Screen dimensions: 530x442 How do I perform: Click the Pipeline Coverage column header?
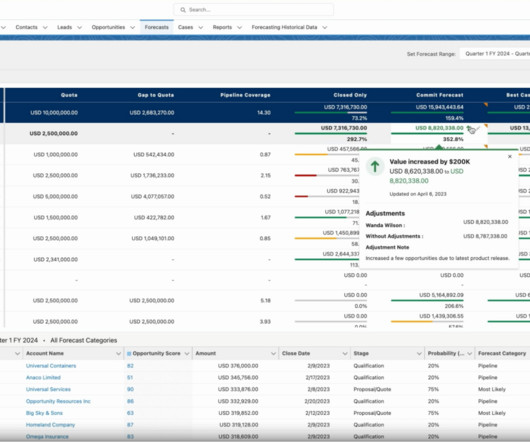click(x=245, y=95)
